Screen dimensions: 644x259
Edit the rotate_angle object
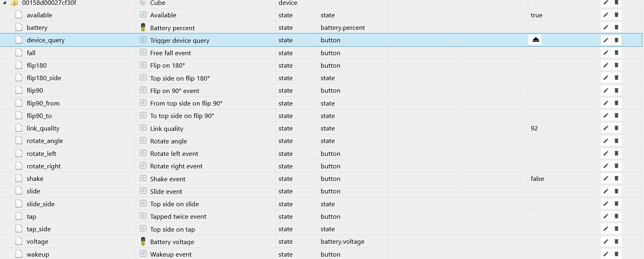click(605, 141)
